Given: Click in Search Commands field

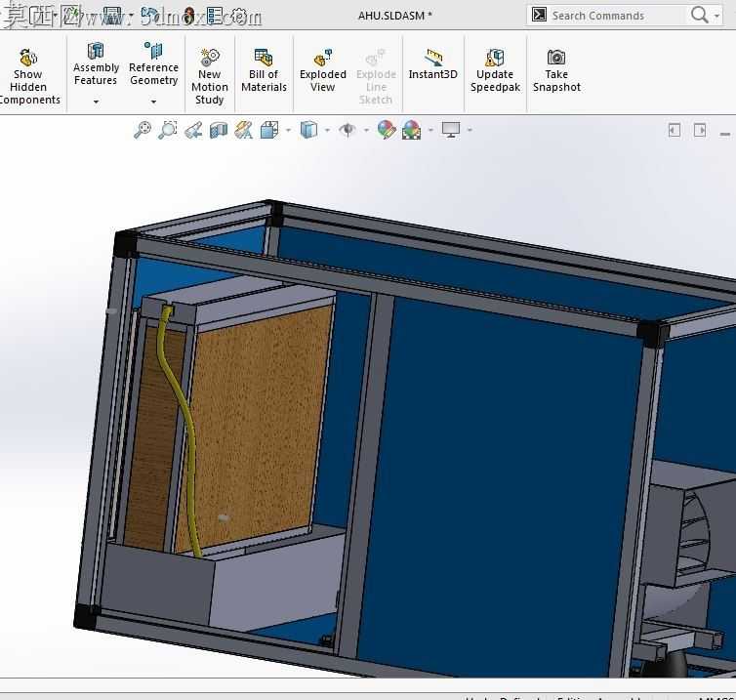Looking at the screenshot, I should (x=617, y=16).
